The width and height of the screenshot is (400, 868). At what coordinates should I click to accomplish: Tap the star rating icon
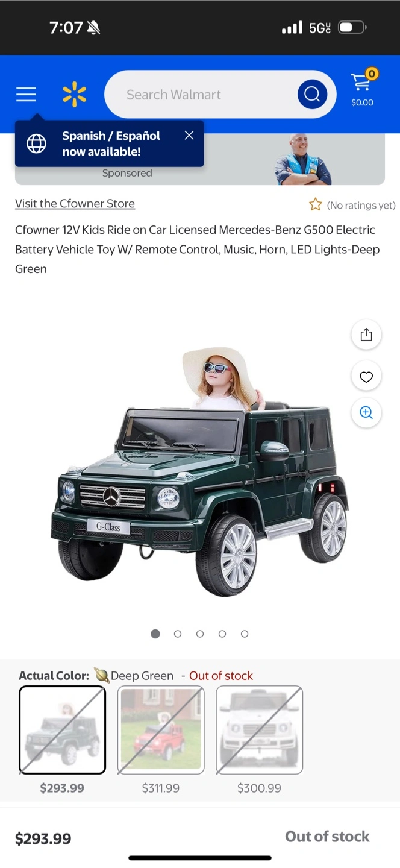point(315,205)
